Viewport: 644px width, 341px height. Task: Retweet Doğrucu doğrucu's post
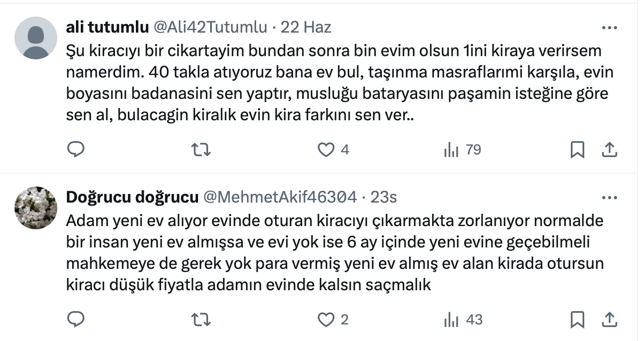201,320
